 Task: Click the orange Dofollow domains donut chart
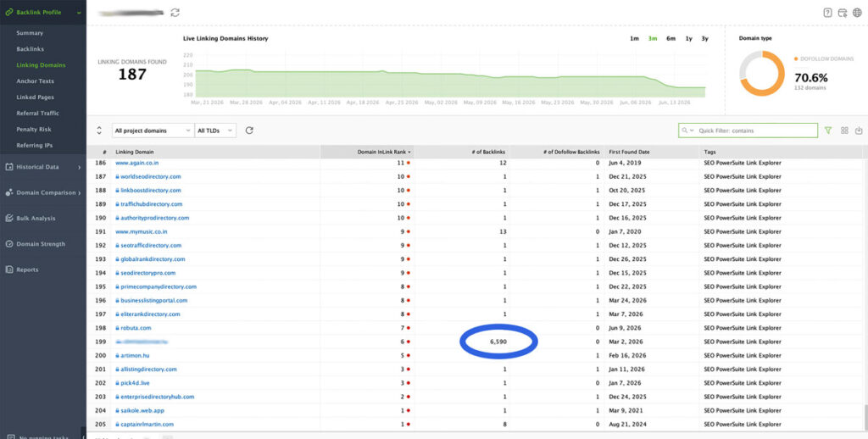[762, 74]
